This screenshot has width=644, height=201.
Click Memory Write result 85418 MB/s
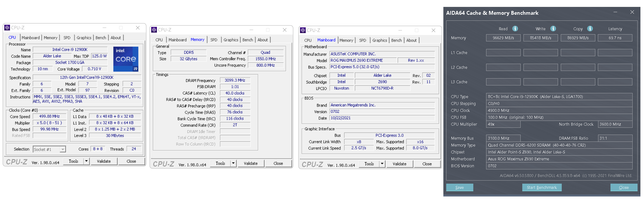[541, 38]
